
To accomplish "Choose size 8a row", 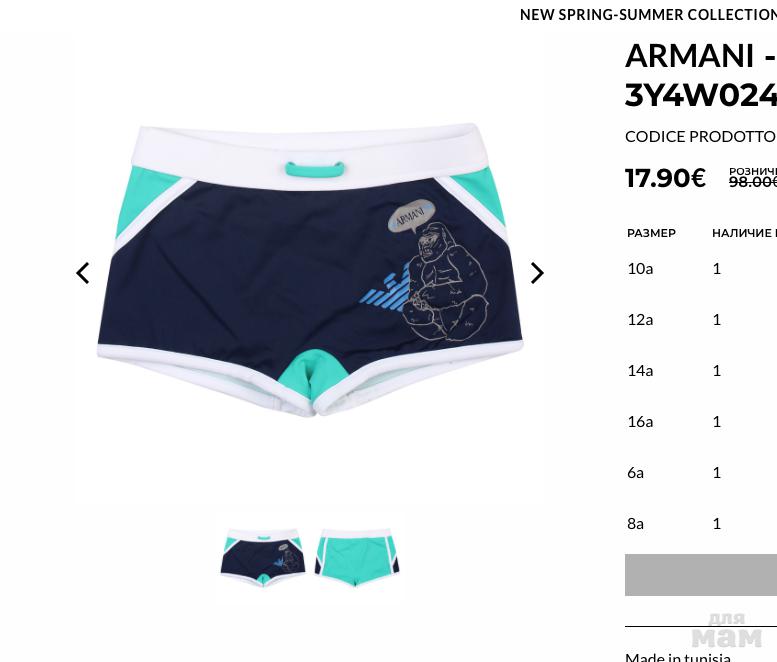I will [x=702, y=524].
